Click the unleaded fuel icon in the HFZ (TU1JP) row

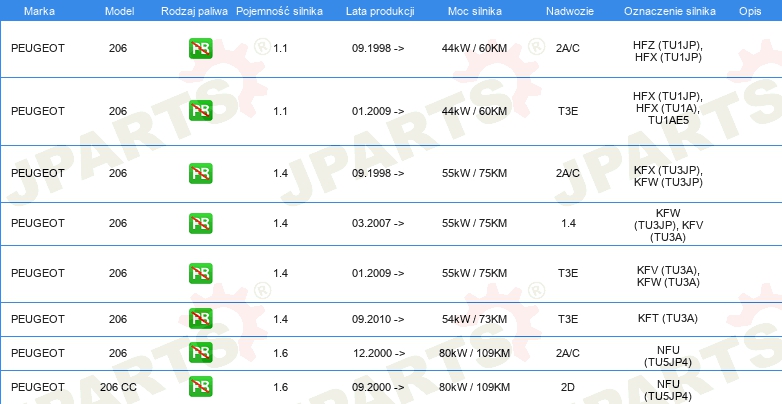pyautogui.click(x=200, y=48)
